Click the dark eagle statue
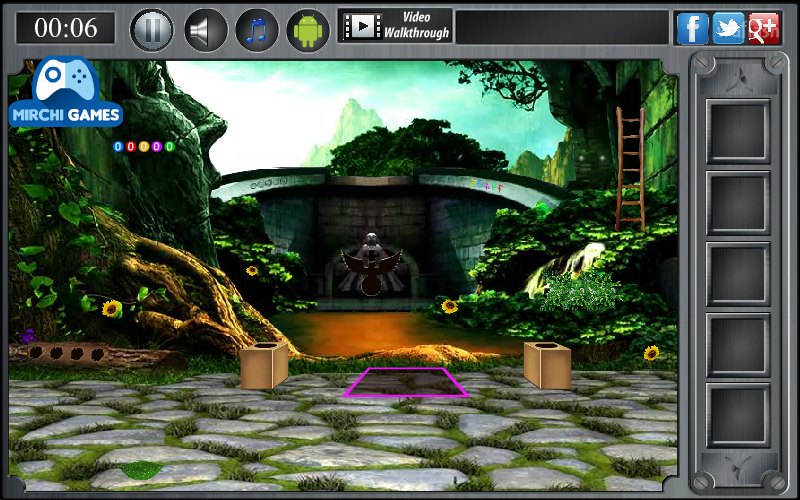 coord(371,265)
